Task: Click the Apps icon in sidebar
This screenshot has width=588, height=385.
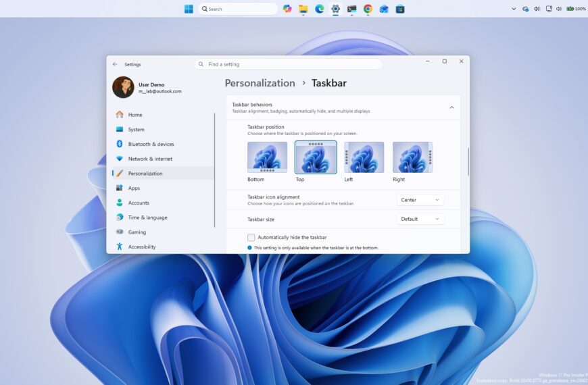Action: pyautogui.click(x=120, y=188)
